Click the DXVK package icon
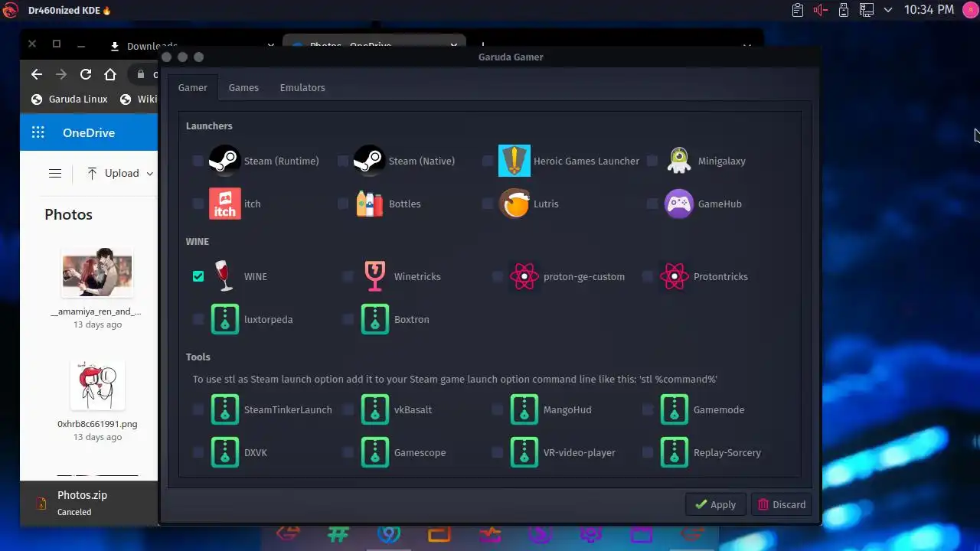Image resolution: width=980 pixels, height=551 pixels. tap(225, 452)
